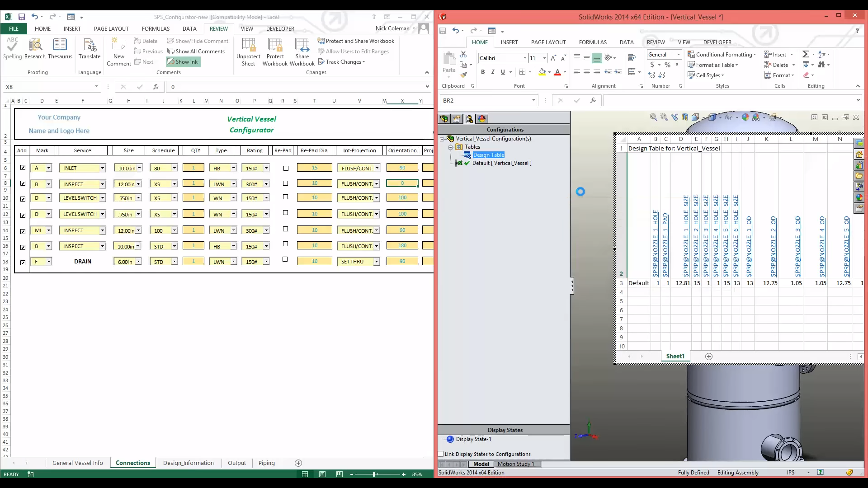The height and width of the screenshot is (488, 868).
Task: Open PAGE LAYOUT tab in SolidWorks design table
Action: (548, 42)
